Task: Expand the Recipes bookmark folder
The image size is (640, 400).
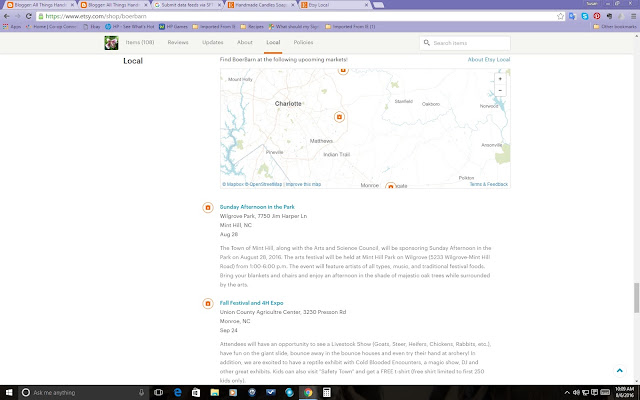Action: click(x=252, y=27)
